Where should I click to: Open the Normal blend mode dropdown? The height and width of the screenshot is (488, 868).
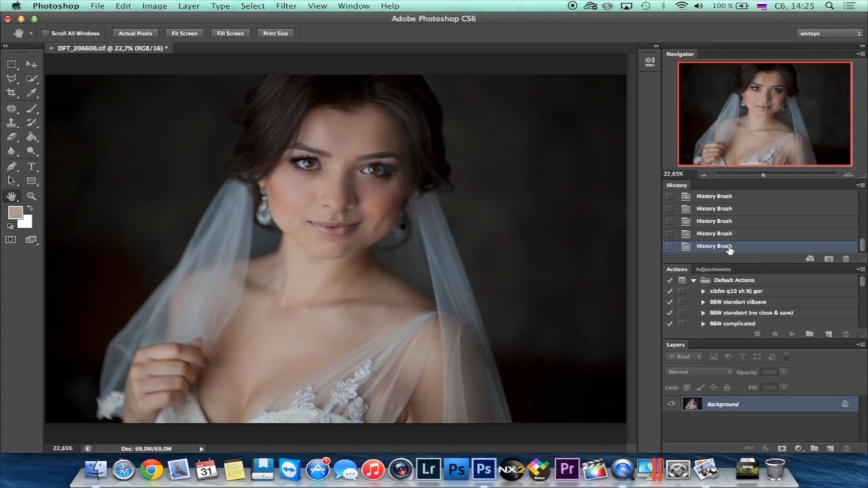699,372
